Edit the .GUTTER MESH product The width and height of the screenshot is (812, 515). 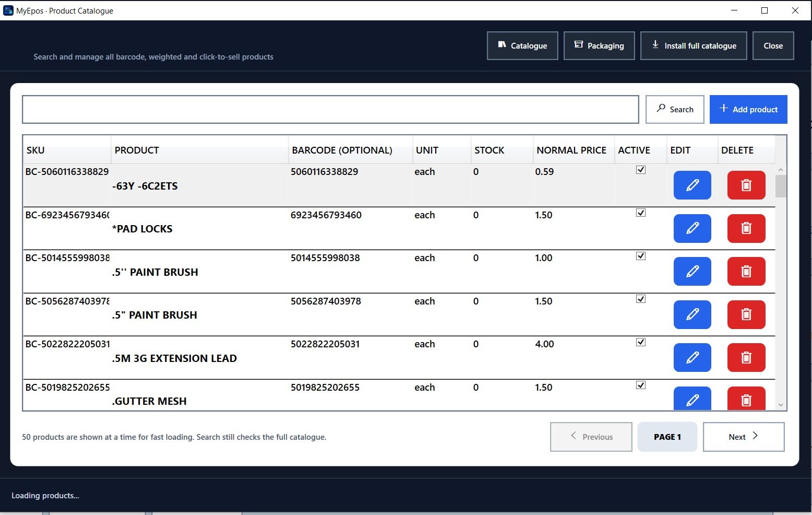coord(692,399)
